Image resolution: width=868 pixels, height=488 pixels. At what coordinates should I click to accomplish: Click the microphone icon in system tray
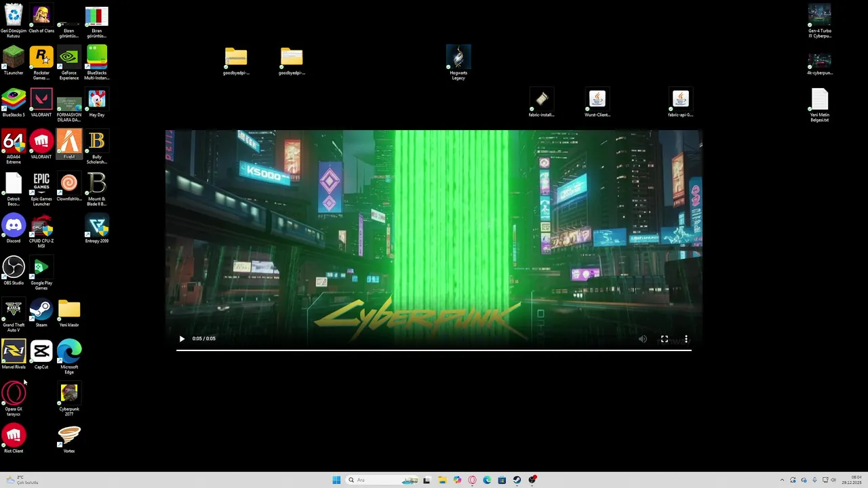tap(814, 480)
